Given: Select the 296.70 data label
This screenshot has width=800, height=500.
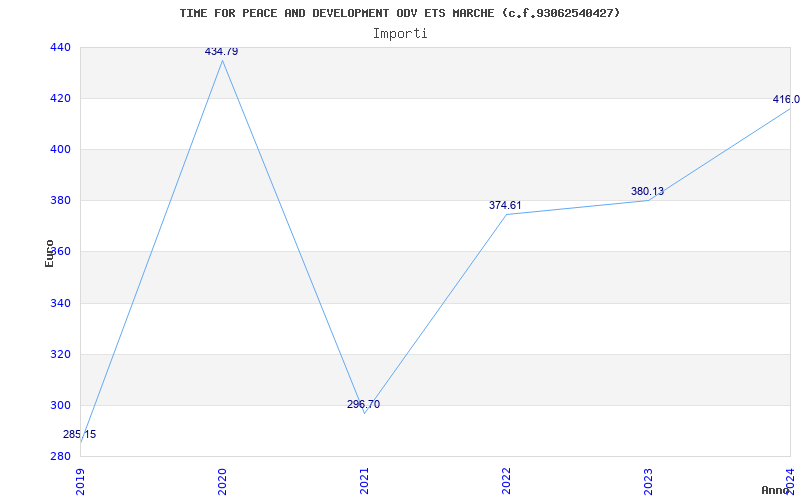Looking at the screenshot, I should [363, 404].
